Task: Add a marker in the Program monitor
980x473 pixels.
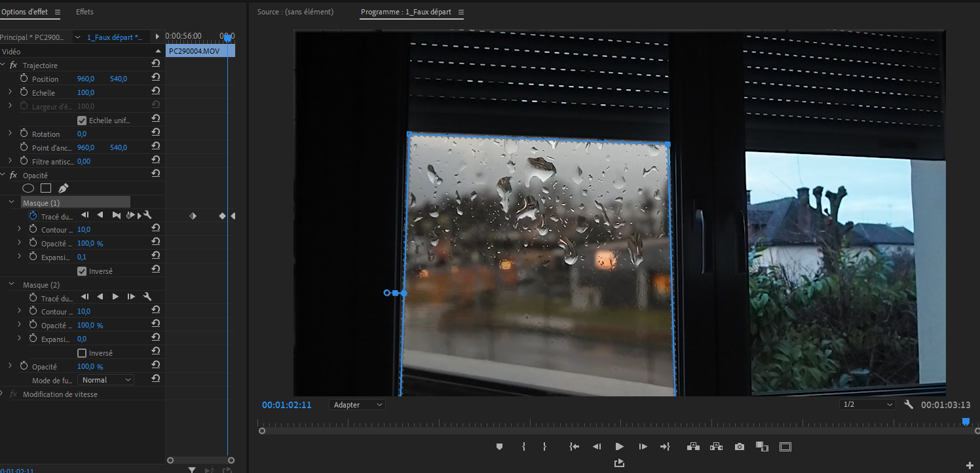Action: [499, 447]
